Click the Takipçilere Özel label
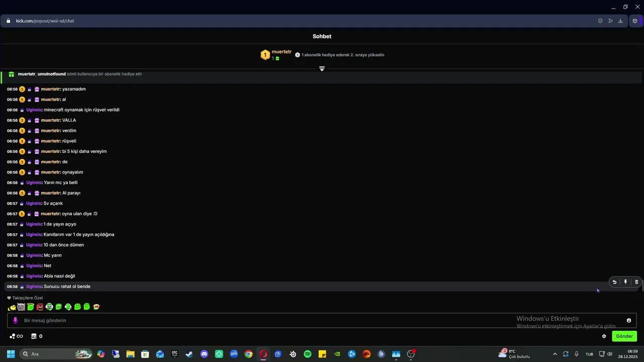 27,298
